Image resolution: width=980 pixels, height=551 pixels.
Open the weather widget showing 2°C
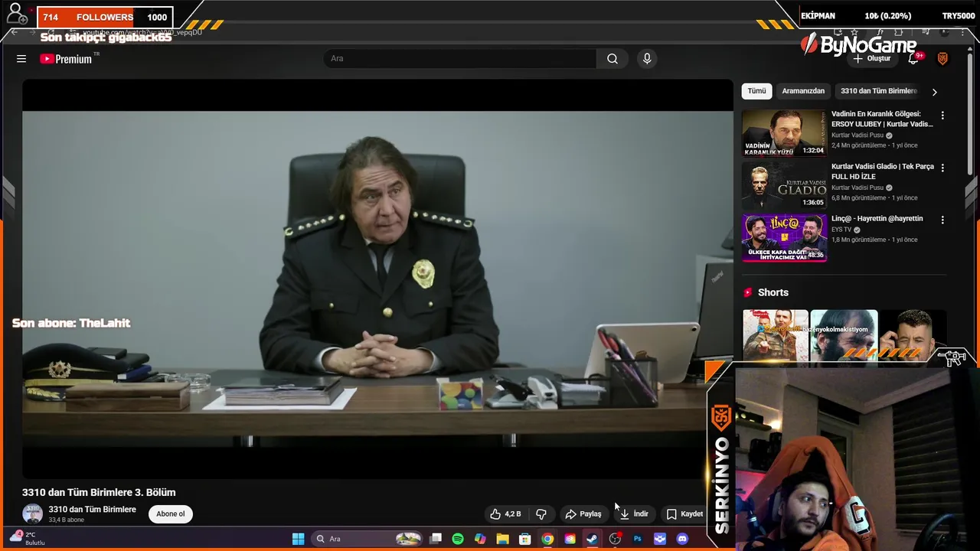(26, 538)
